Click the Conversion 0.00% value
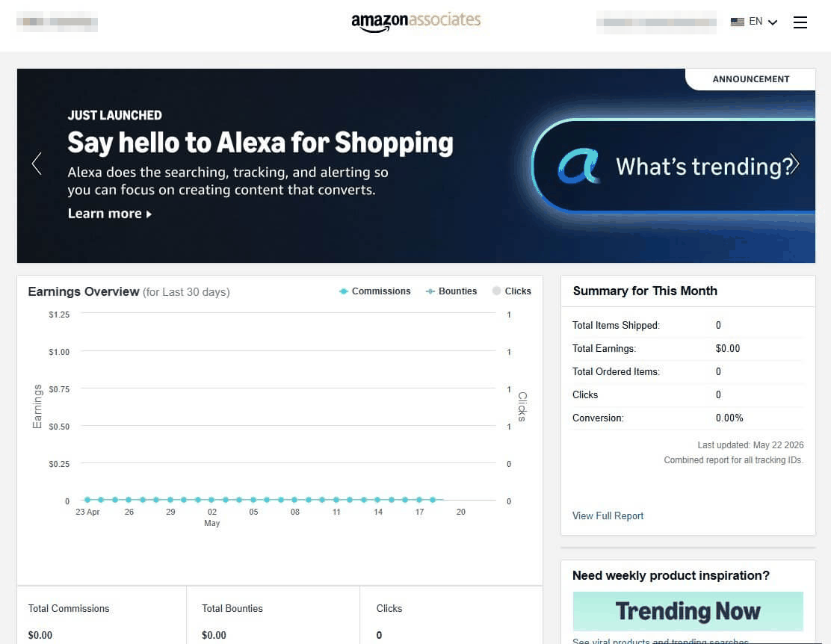The image size is (831, 644). (729, 418)
